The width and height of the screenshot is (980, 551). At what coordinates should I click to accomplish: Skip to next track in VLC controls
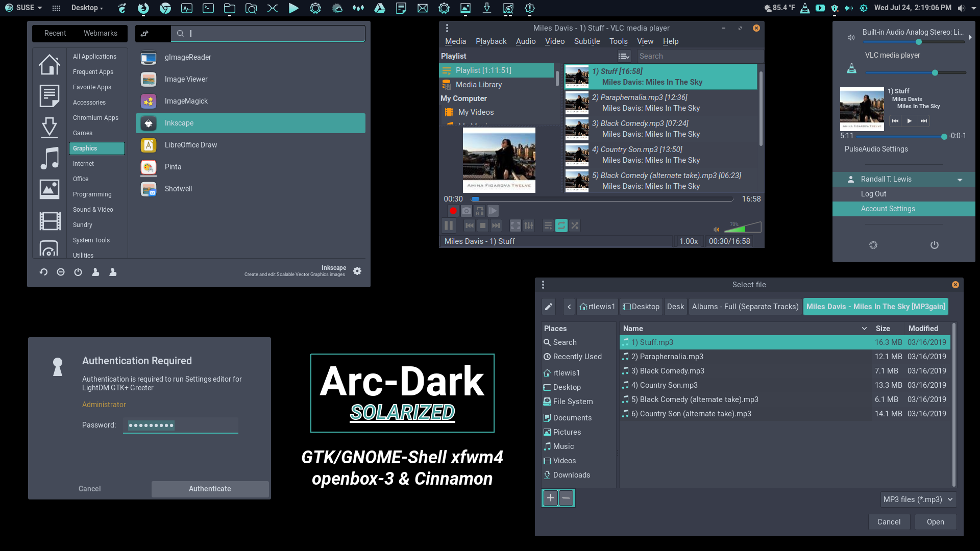tap(496, 226)
